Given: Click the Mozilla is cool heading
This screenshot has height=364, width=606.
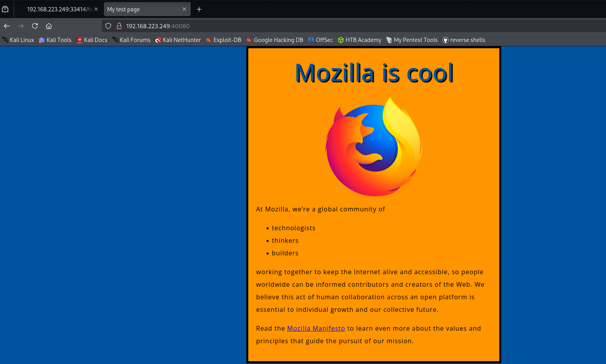Looking at the screenshot, I should 374,73.
